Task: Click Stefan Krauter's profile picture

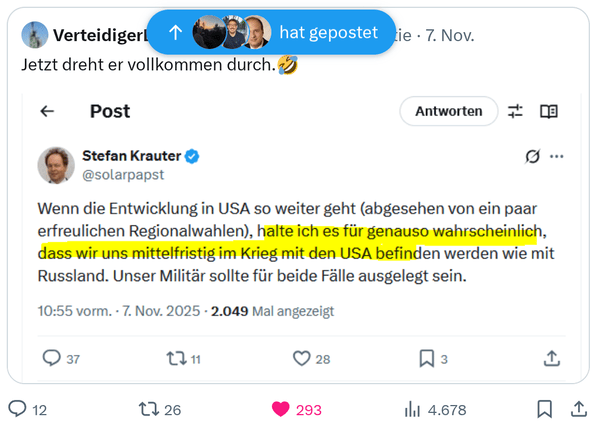Action: click(56, 165)
